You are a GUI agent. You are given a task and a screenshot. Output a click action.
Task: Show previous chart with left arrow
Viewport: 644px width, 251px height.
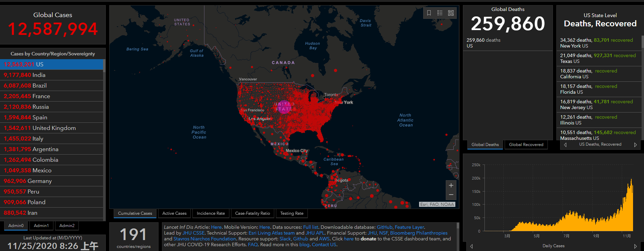(x=471, y=246)
